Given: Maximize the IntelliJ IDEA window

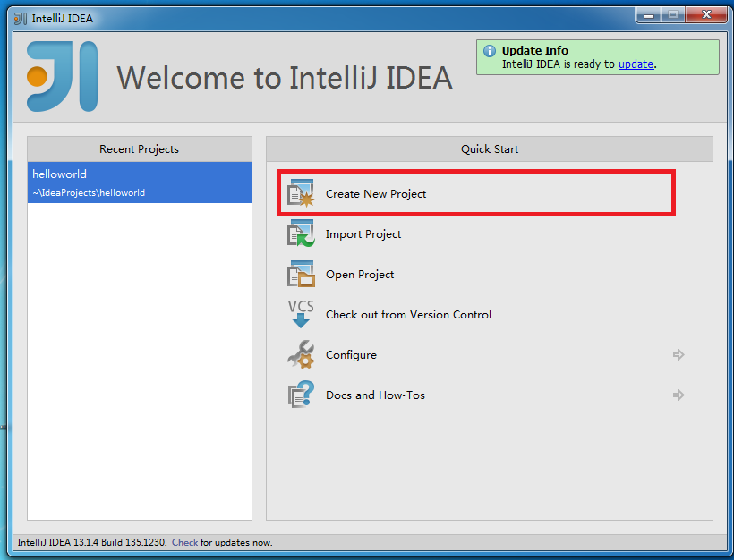Looking at the screenshot, I should point(672,15).
